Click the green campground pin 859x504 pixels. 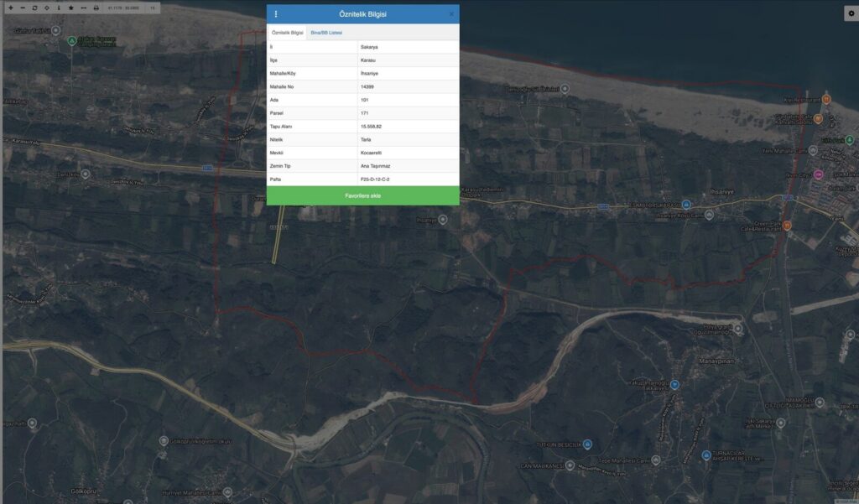[72, 40]
